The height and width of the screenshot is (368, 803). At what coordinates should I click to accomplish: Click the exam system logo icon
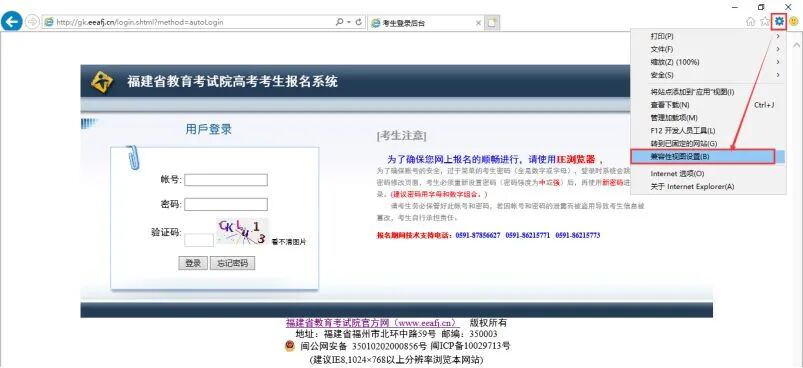click(101, 82)
